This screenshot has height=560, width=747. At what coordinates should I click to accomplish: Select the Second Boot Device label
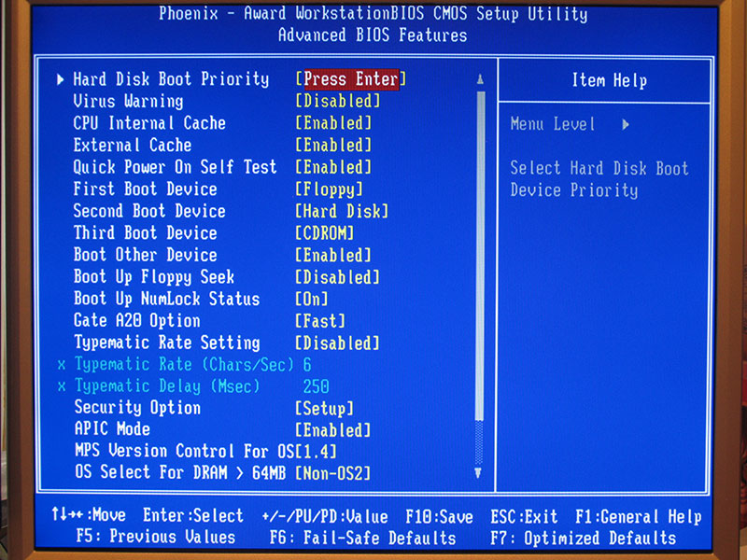[149, 211]
